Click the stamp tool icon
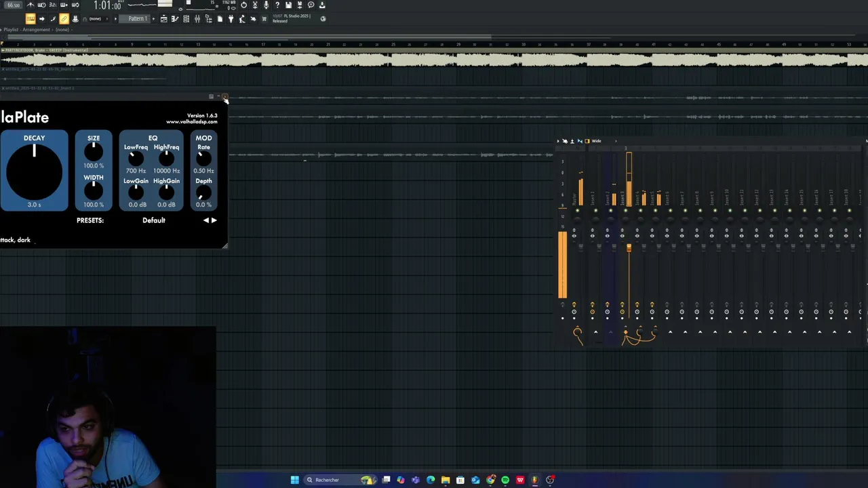The image size is (868, 488). 75,19
